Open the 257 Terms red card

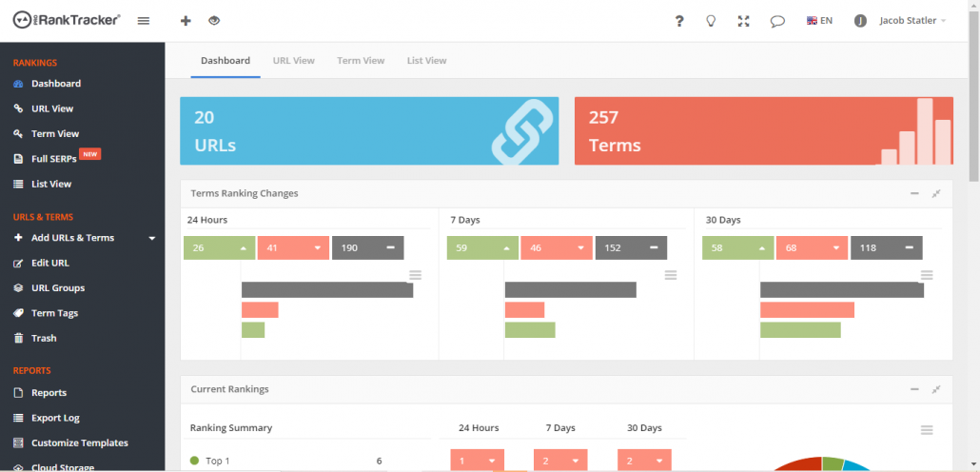[764, 130]
